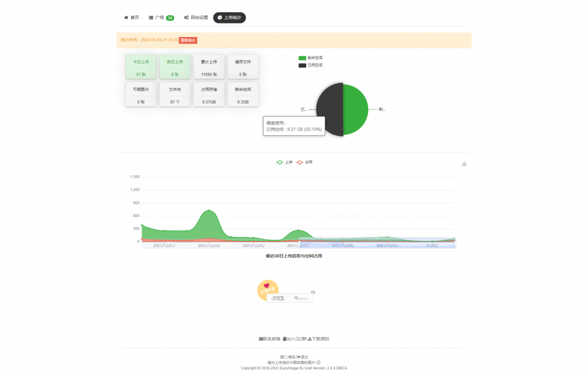Open the GitHub cat icon link
Screen dimensions: 588x374
point(313,292)
